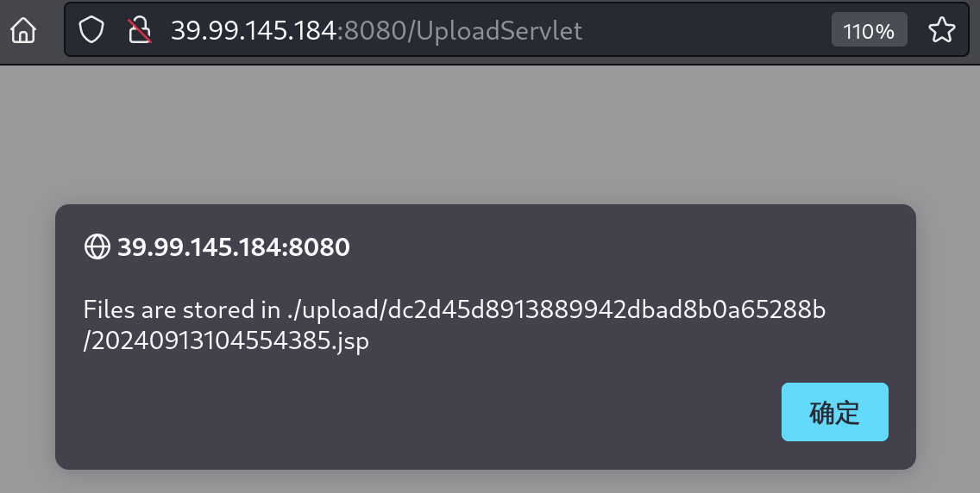Click the .jsp extension in the message
Viewport: 980px width, 493px height.
point(351,341)
